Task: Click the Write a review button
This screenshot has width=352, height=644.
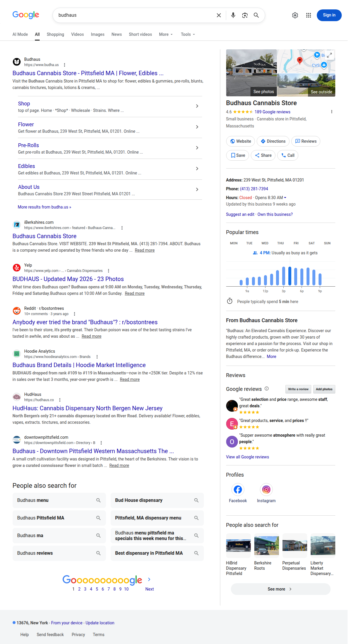Action: 298,389
